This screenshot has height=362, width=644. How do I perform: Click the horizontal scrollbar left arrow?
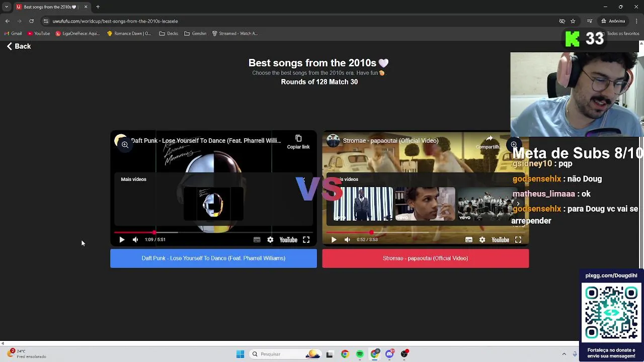coord(3,343)
